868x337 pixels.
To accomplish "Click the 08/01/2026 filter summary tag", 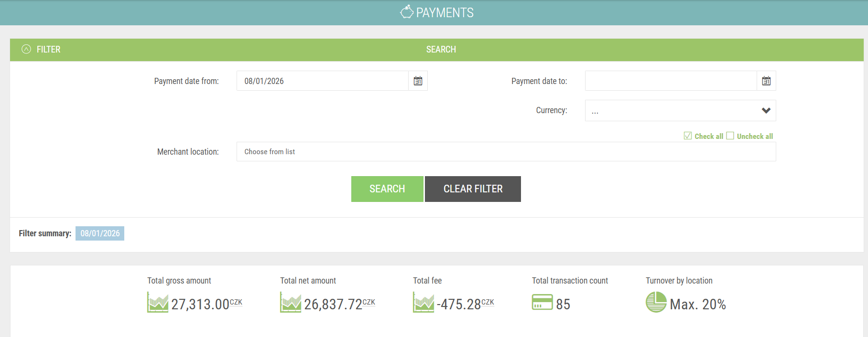I will point(100,233).
